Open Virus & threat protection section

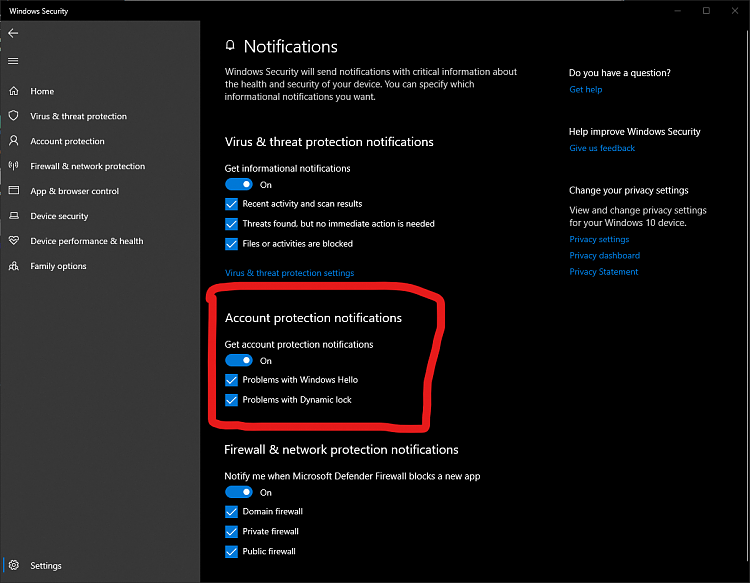click(100, 116)
